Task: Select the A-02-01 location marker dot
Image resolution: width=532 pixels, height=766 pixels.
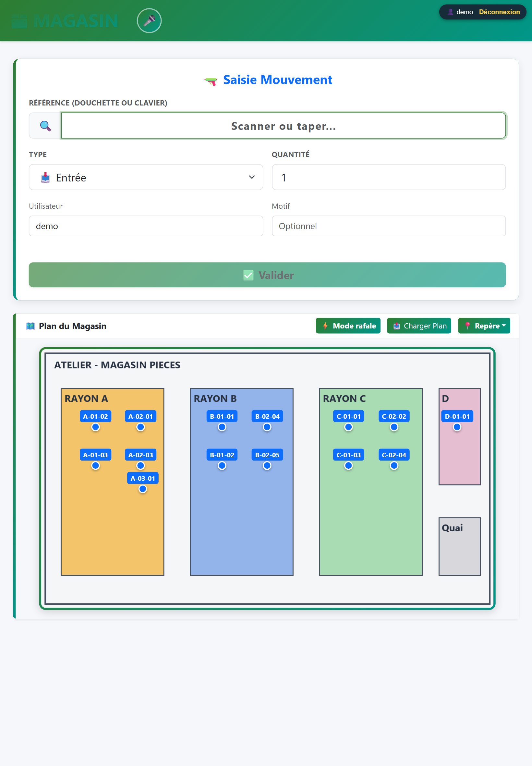Action: pos(141,427)
